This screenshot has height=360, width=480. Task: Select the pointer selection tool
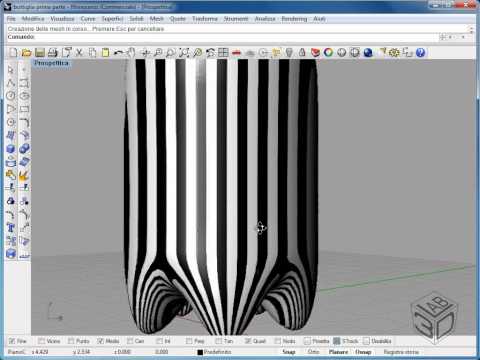coord(11,70)
